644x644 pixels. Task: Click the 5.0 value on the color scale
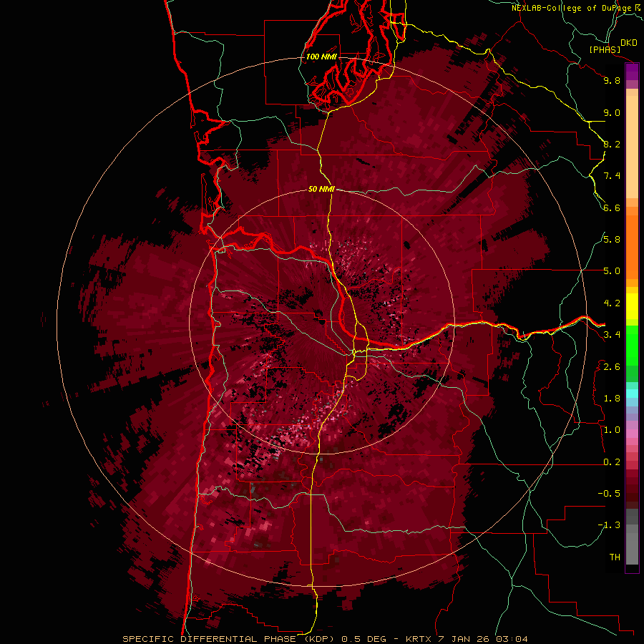pyautogui.click(x=612, y=271)
